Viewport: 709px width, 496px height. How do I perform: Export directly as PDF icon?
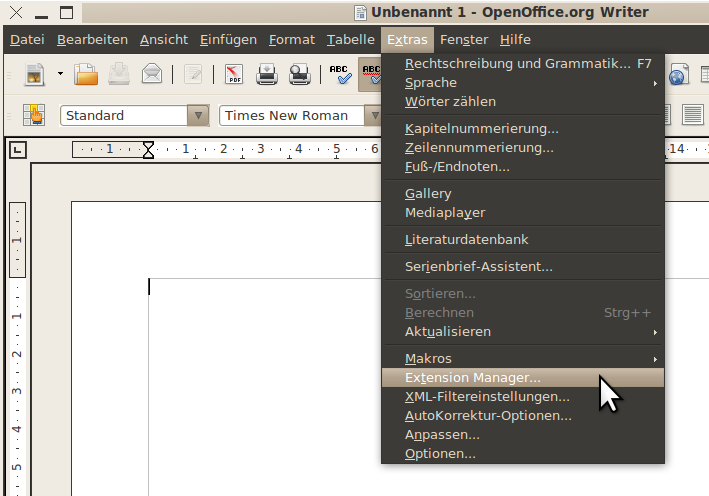234,74
